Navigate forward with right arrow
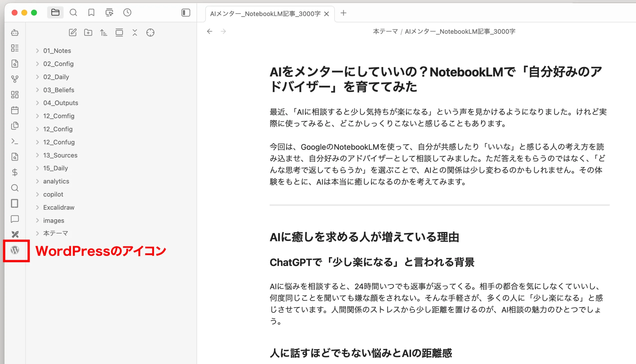636x364 pixels. point(224,32)
